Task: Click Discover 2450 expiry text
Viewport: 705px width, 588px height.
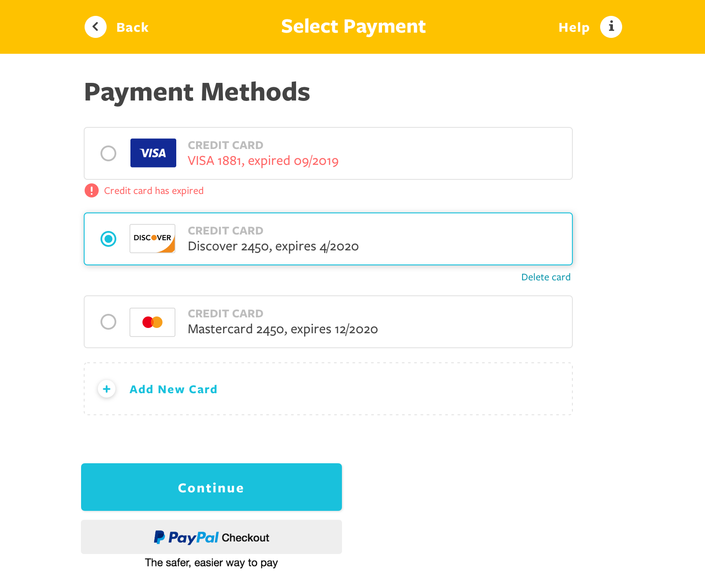Action: [x=273, y=246]
